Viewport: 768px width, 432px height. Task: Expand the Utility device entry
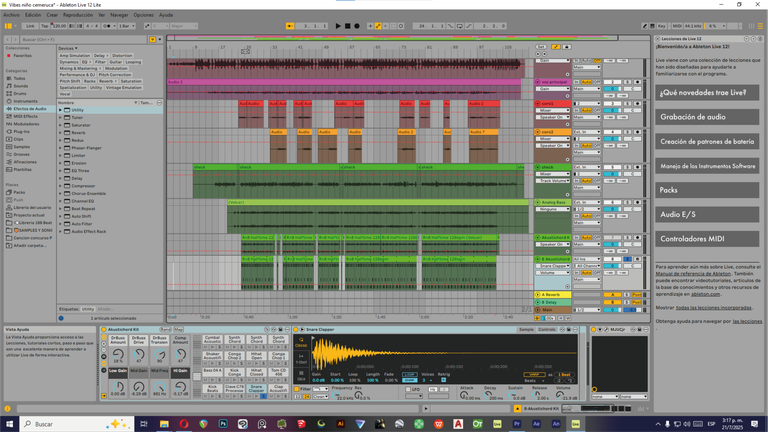pos(61,110)
